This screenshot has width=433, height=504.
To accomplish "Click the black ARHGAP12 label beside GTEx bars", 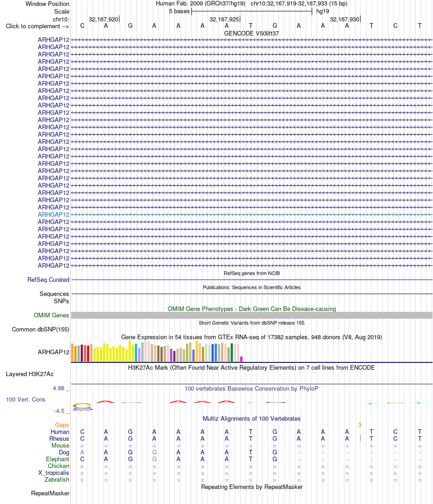I will click(x=53, y=352).
